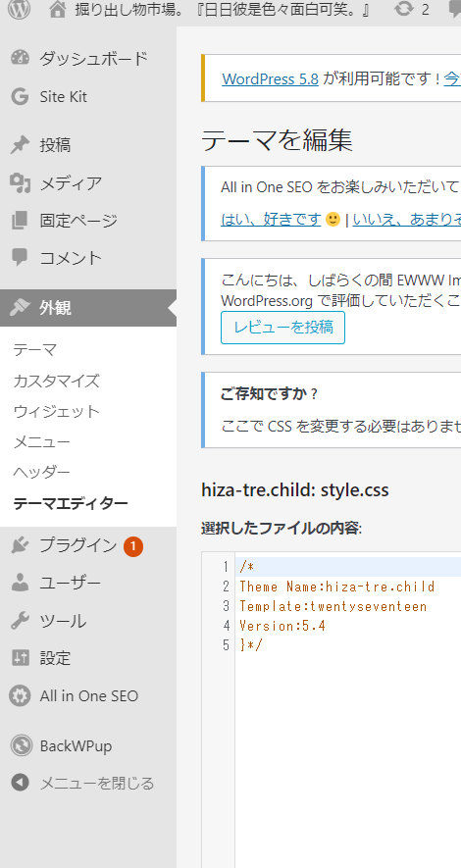Click the ユーザー person icon

point(20,584)
